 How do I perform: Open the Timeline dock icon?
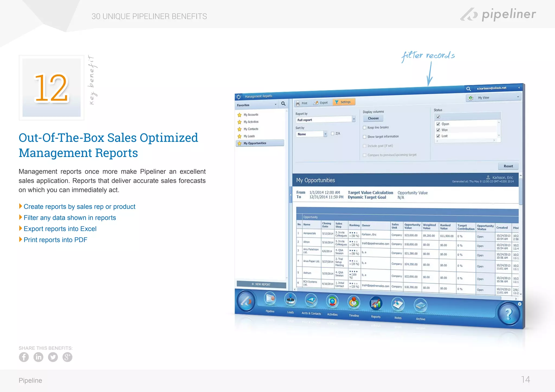[x=354, y=302]
